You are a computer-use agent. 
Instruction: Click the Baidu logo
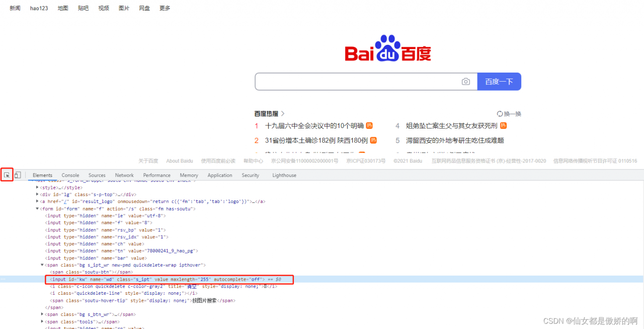tap(387, 49)
